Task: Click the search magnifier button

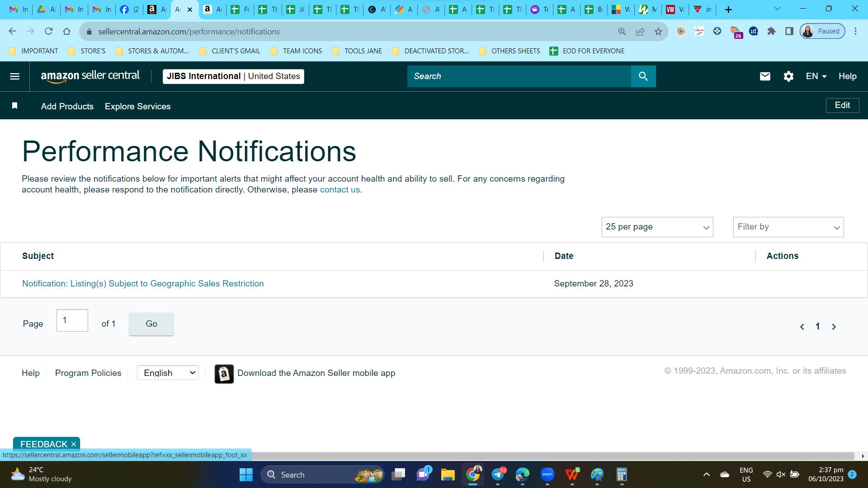Action: tap(643, 76)
